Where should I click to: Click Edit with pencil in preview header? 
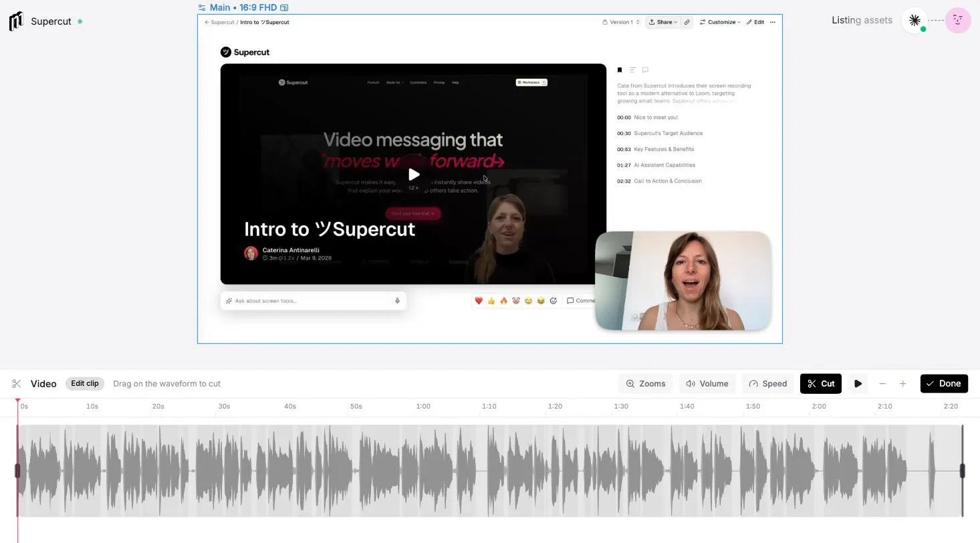click(755, 22)
